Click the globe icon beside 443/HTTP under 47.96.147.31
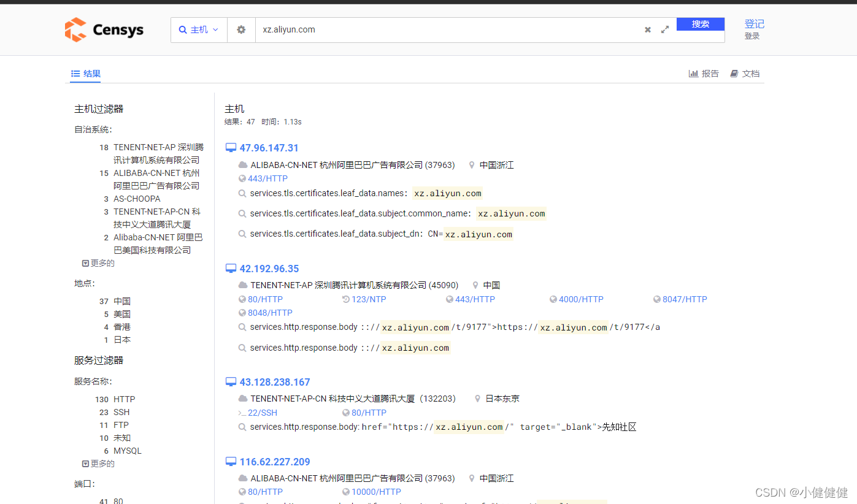 coord(242,178)
